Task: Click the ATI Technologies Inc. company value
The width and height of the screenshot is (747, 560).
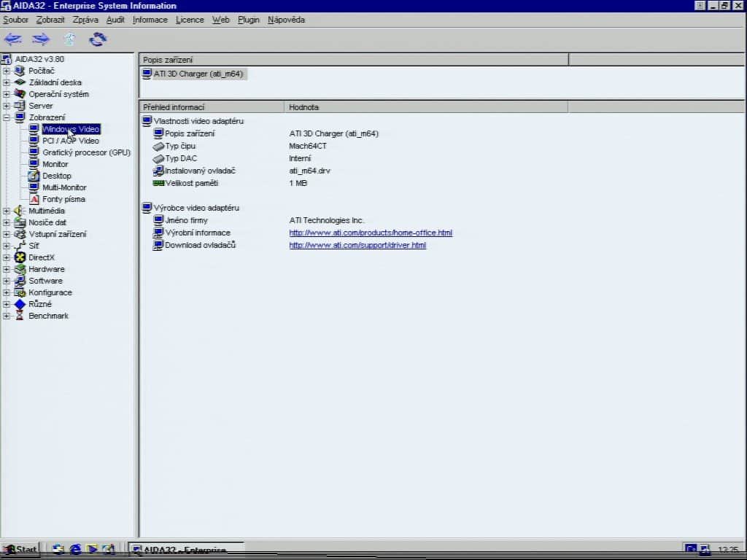Action: (326, 220)
